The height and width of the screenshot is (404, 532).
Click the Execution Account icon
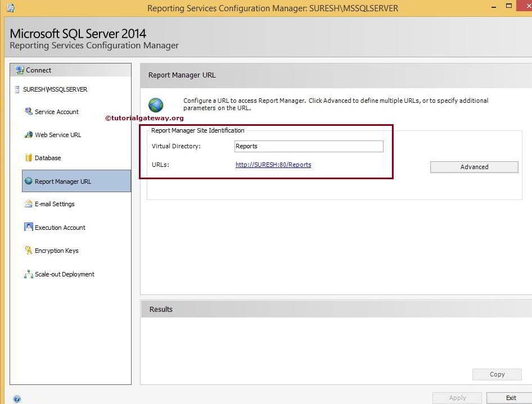click(28, 227)
